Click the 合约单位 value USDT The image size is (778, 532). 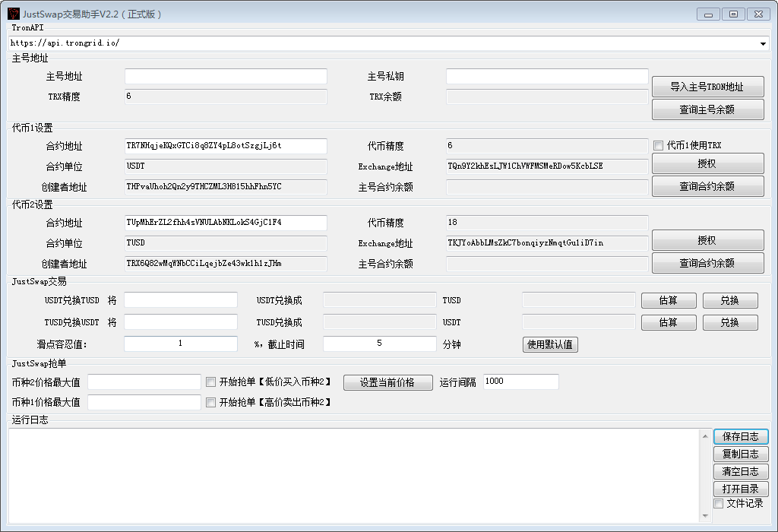pos(226,166)
